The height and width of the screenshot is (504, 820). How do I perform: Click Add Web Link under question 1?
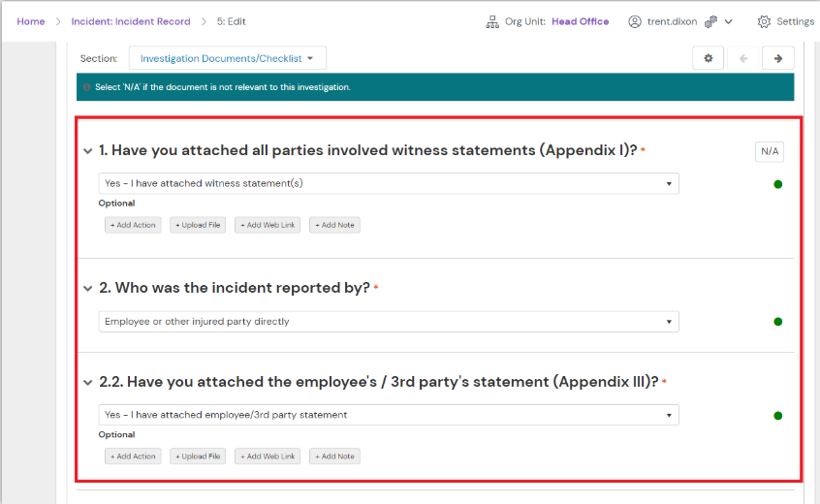pyautogui.click(x=268, y=225)
